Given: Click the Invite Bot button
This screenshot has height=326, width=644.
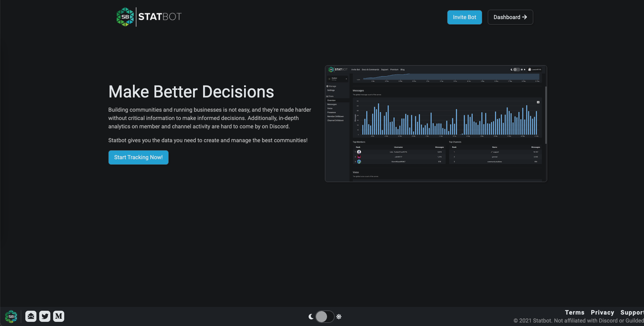Looking at the screenshot, I should pyautogui.click(x=465, y=17).
